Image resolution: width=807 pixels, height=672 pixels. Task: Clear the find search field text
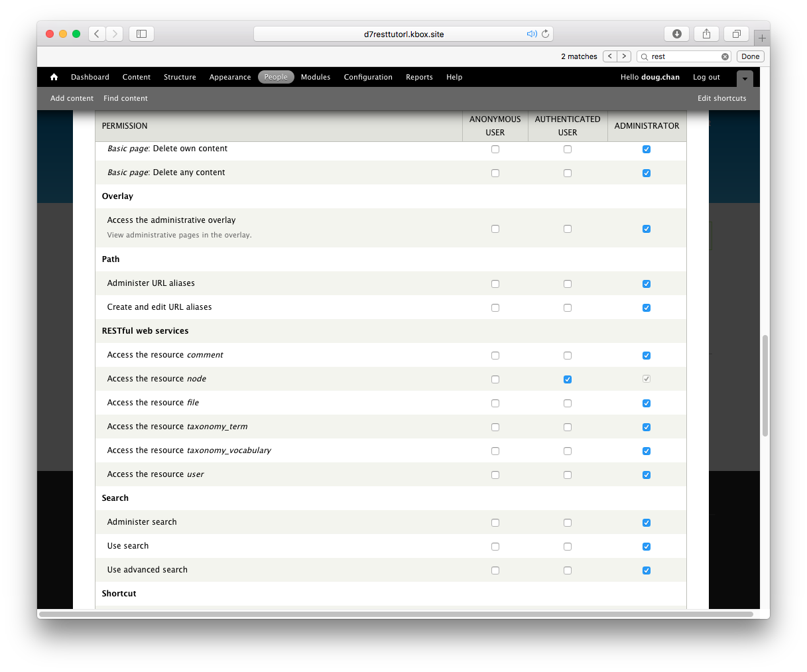725,56
